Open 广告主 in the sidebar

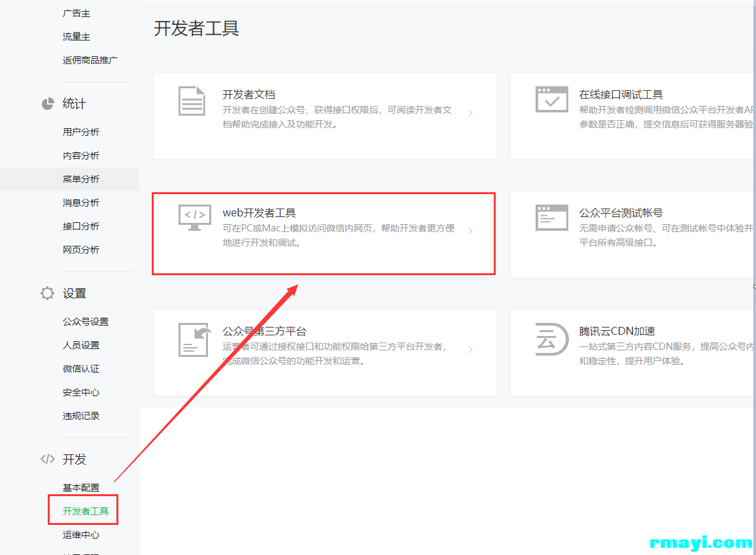(x=76, y=14)
